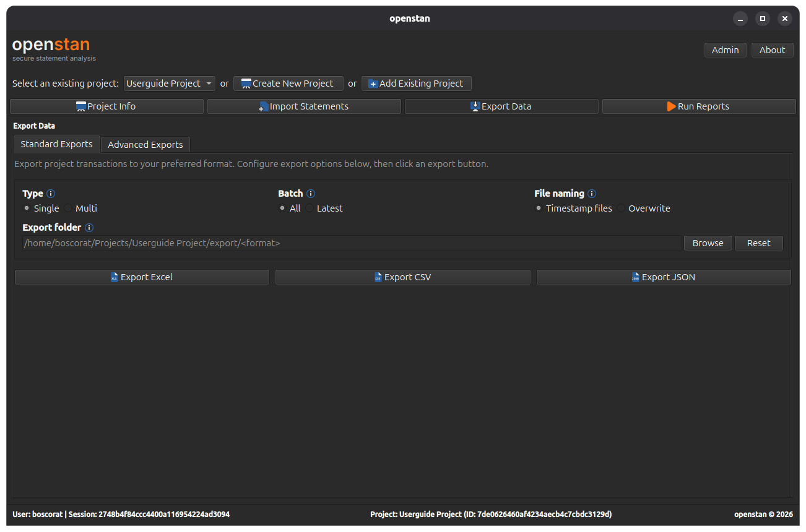
Task: Click 'openstan © 2026' footer text
Action: coord(763,514)
